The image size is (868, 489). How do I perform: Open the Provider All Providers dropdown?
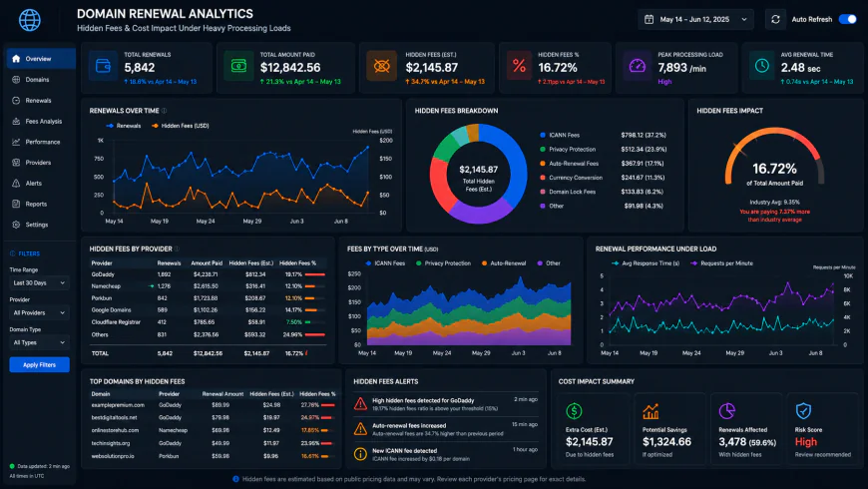pos(39,313)
